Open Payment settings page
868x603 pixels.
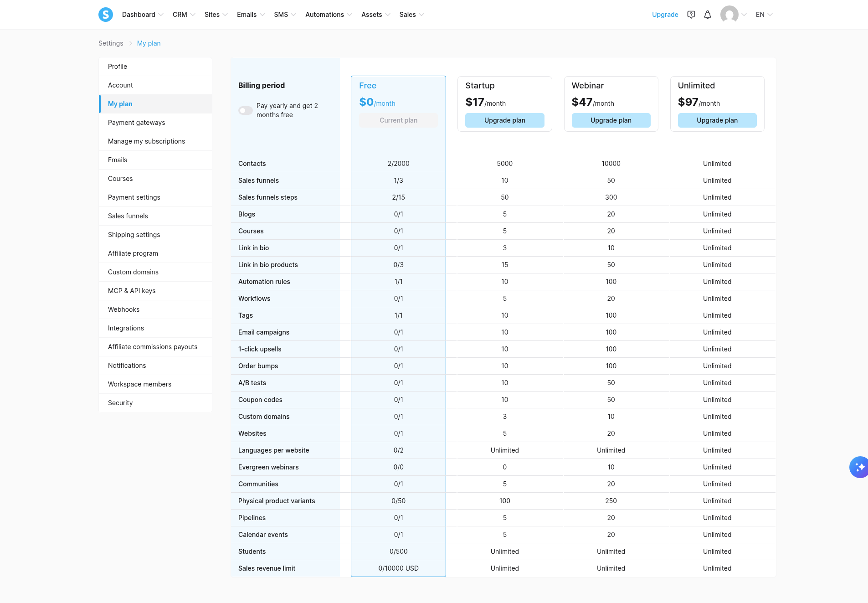155,197
